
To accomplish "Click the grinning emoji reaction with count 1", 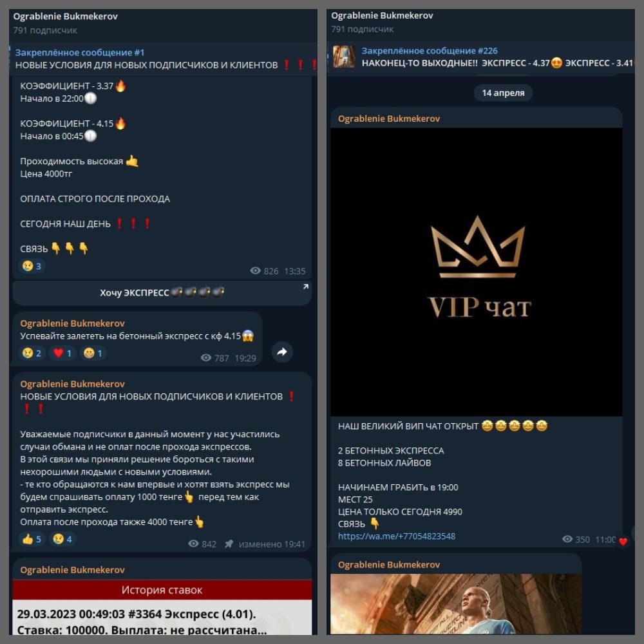I will (93, 353).
